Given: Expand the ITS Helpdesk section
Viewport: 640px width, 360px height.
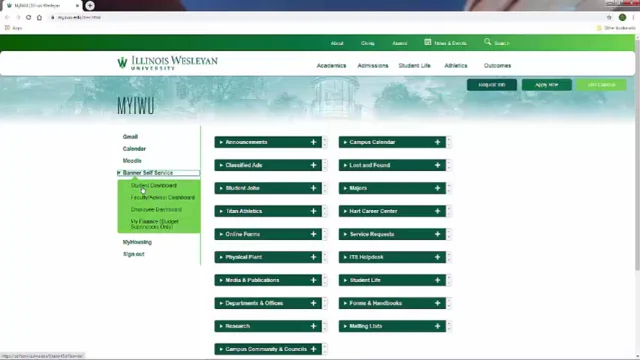Looking at the screenshot, I should point(392,257).
